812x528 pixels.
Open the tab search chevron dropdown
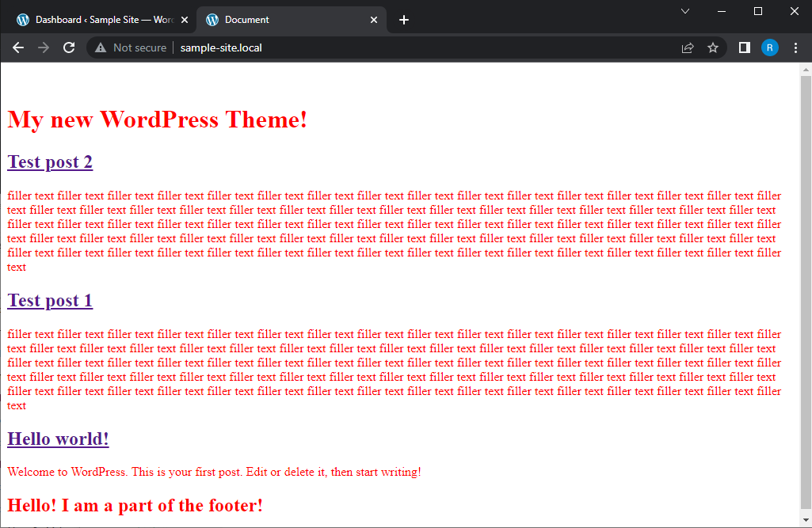click(x=685, y=11)
